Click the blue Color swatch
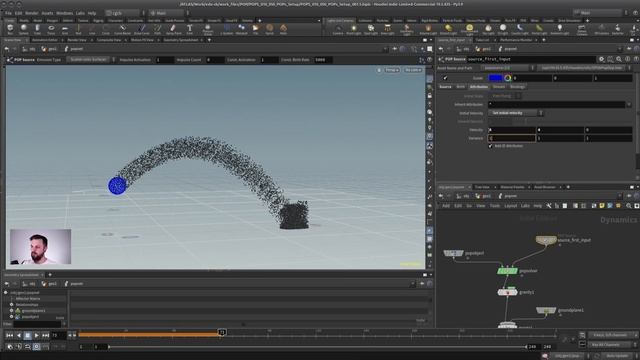This screenshot has height=360, width=640. click(x=496, y=78)
